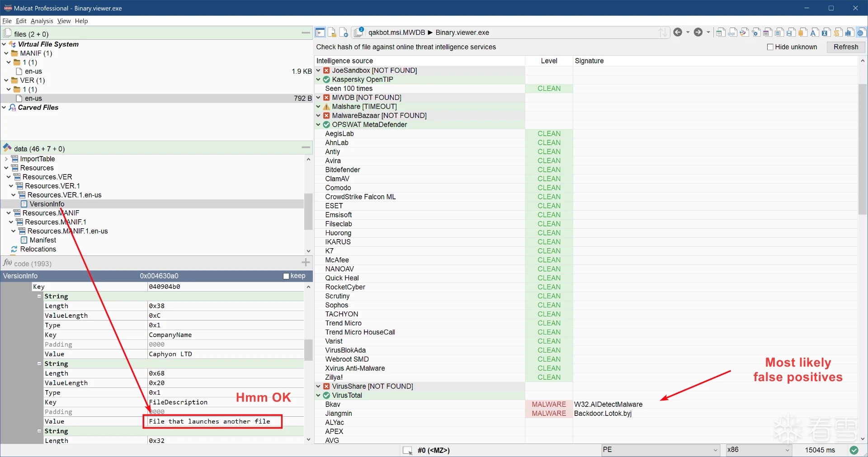Click the 'File that launches another file' value
868x457 pixels.
coord(209,421)
